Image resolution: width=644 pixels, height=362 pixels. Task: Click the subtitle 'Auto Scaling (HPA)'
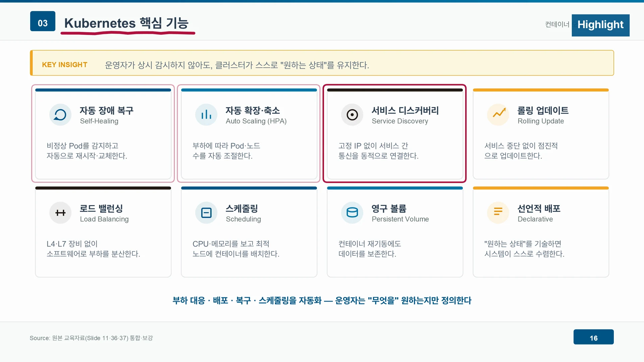[256, 121]
